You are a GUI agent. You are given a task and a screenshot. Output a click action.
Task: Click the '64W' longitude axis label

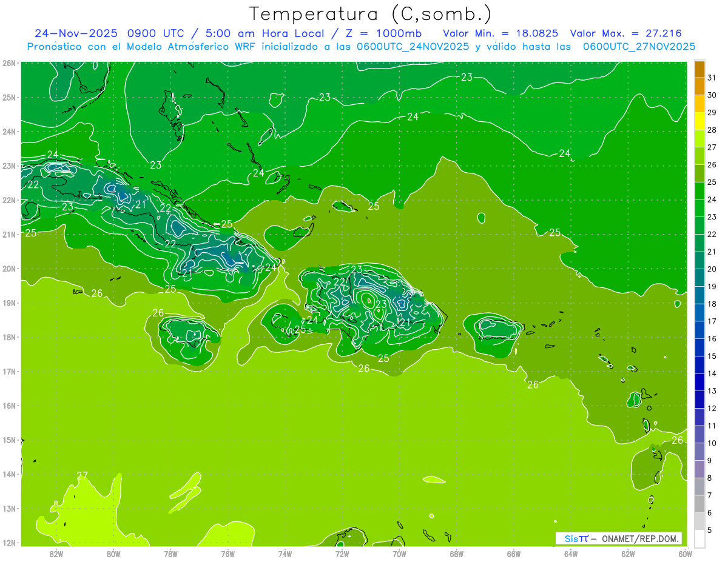coord(570,554)
